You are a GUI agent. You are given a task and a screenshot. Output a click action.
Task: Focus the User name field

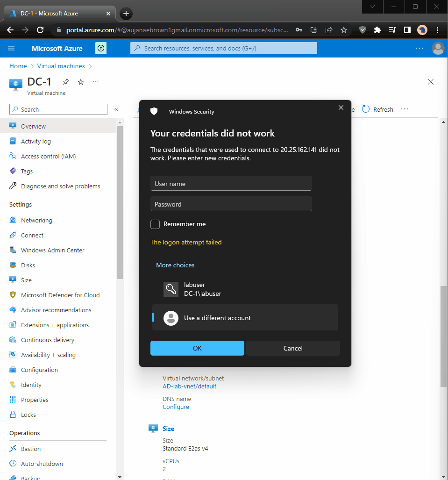[x=231, y=183]
